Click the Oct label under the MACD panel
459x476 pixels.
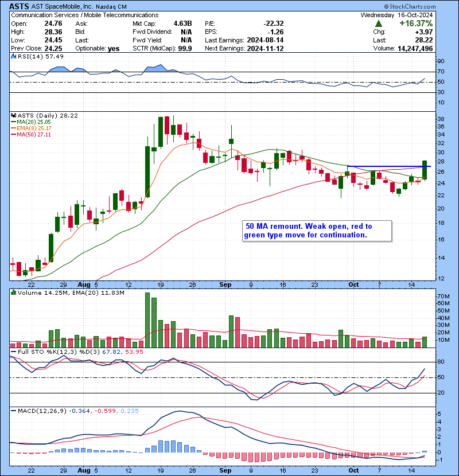coord(353,470)
